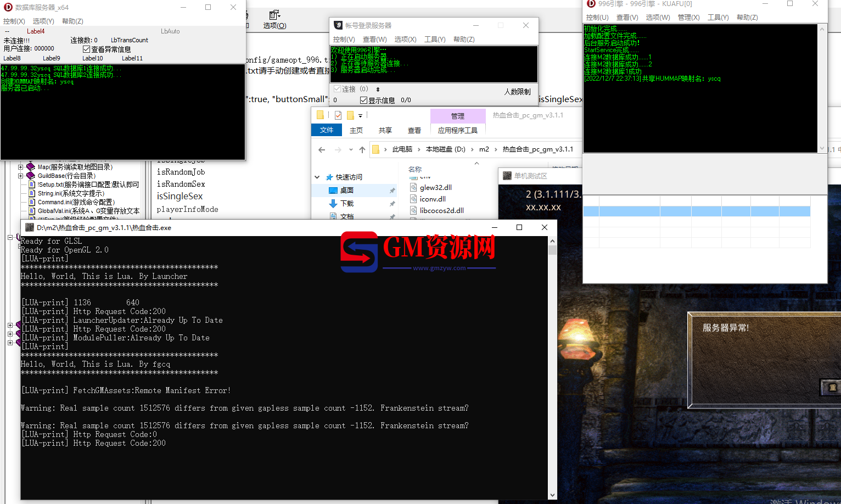Image resolution: width=841 pixels, height=504 pixels.
Task: Open the quick access toolbar customize dropdown
Action: [x=361, y=116]
